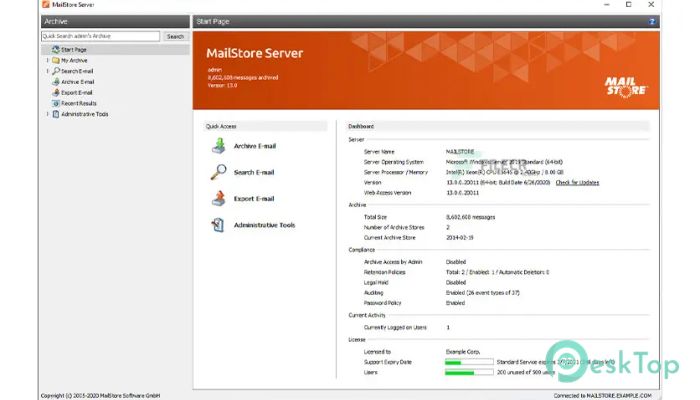Click the Recent Results icon in sidebar
700x400 pixels.
55,103
